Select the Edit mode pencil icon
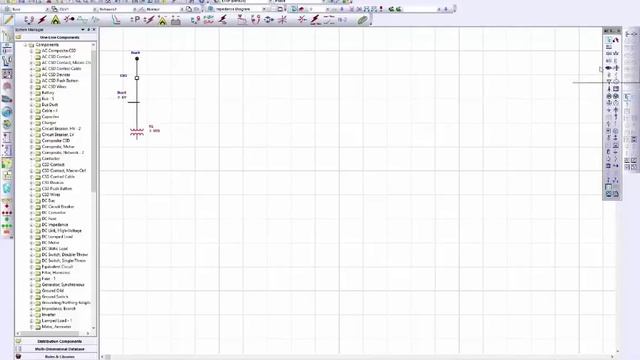This screenshot has height=360, width=640. coord(8,20)
